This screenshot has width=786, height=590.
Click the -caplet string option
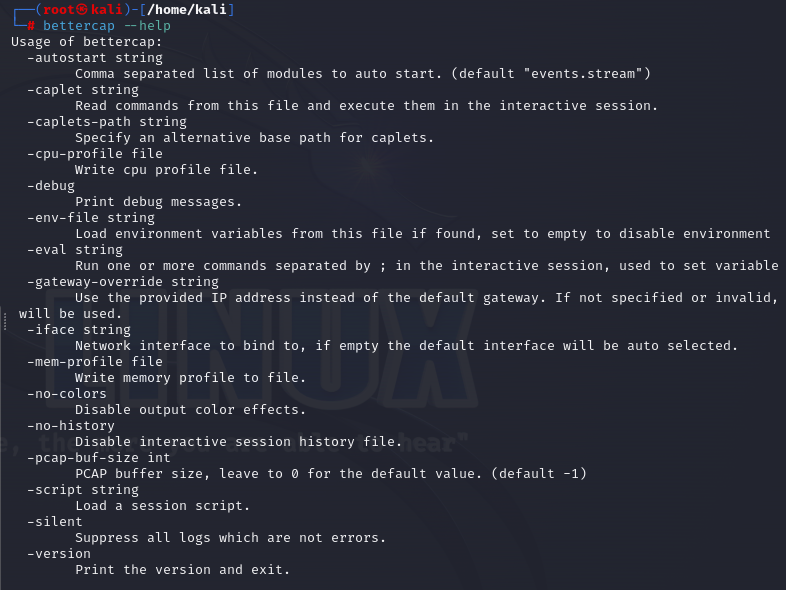[83, 89]
